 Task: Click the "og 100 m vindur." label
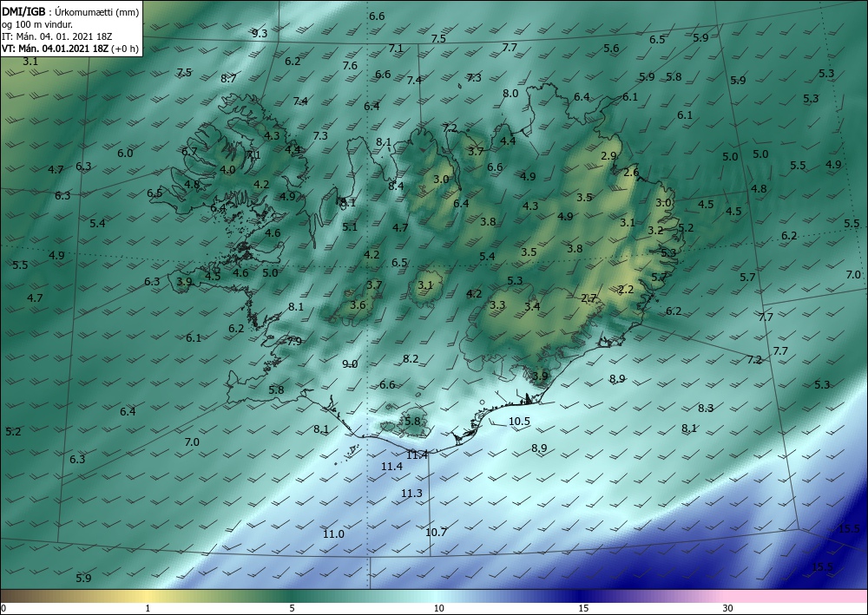point(37,24)
